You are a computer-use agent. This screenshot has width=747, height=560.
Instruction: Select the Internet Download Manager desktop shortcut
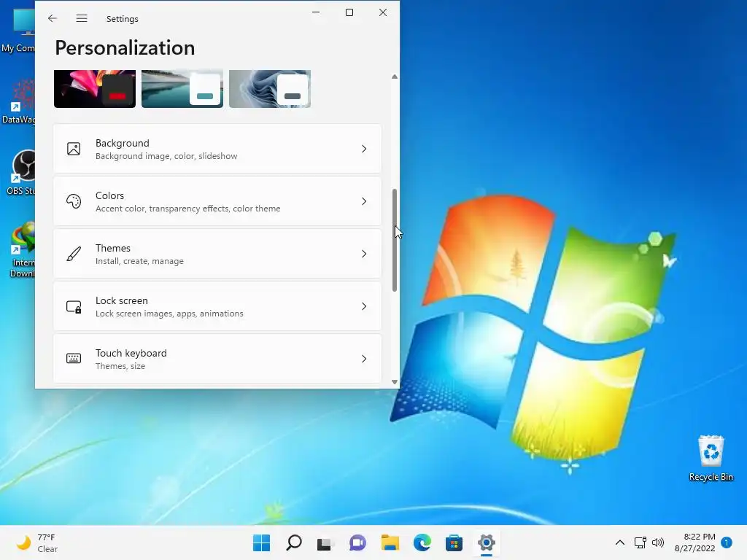point(21,249)
